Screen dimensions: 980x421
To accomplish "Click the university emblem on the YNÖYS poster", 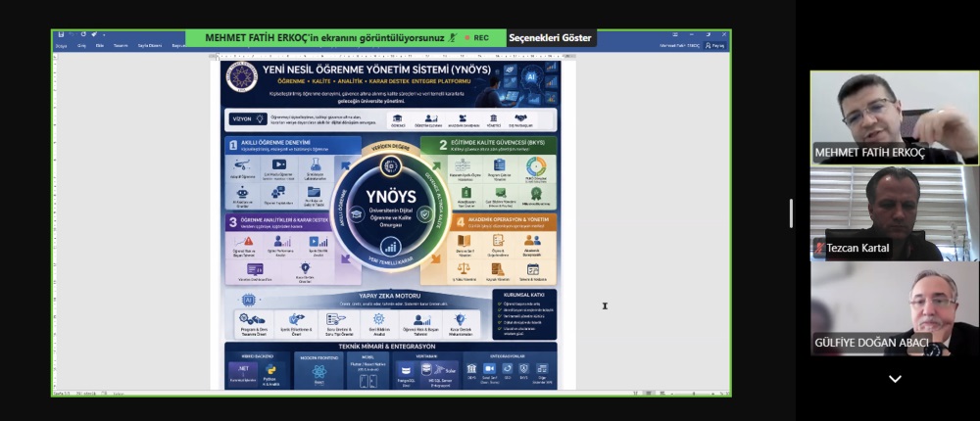I will coord(241,76).
